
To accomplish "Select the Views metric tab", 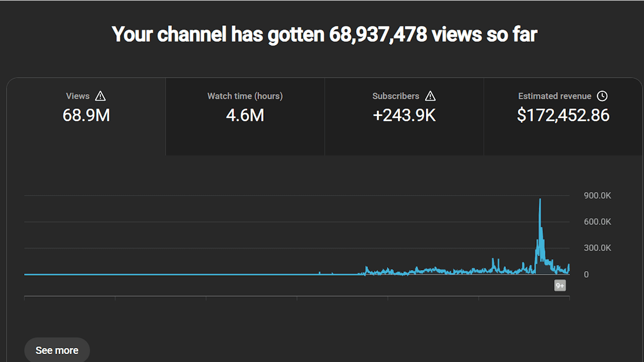I will click(x=86, y=117).
